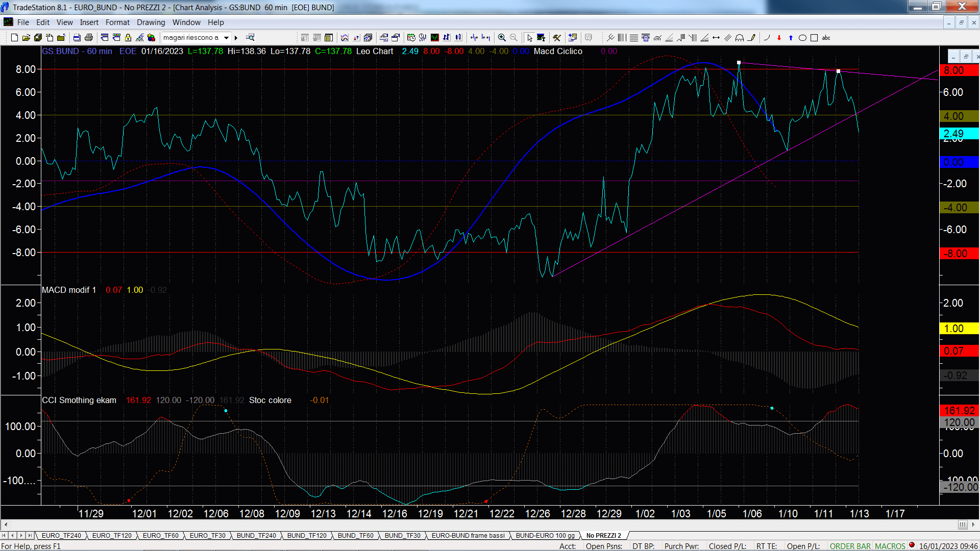Select the double-headed horizontal arrow tool

pyautogui.click(x=716, y=38)
